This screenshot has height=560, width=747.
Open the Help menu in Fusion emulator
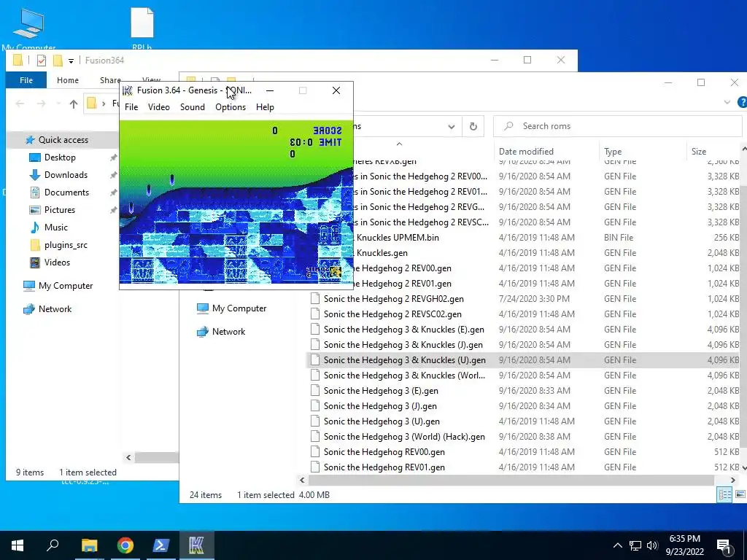click(x=265, y=107)
